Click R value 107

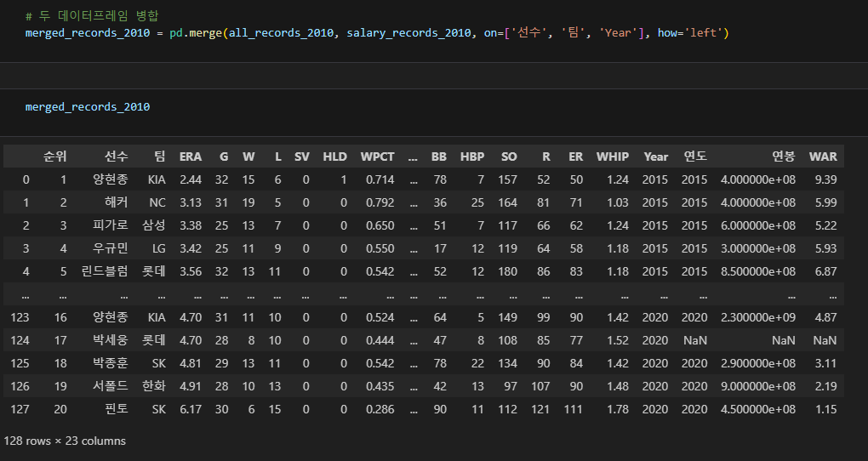click(x=541, y=386)
